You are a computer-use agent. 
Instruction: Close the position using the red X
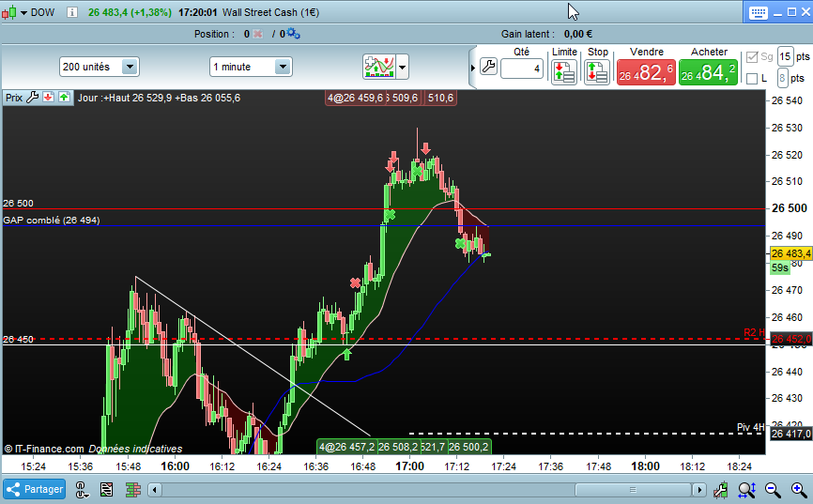tap(257, 34)
